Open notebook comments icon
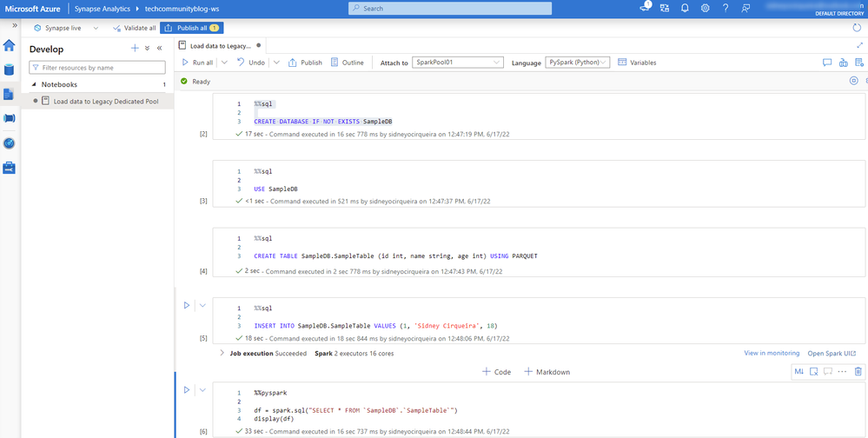This screenshot has width=868, height=438. [x=827, y=63]
